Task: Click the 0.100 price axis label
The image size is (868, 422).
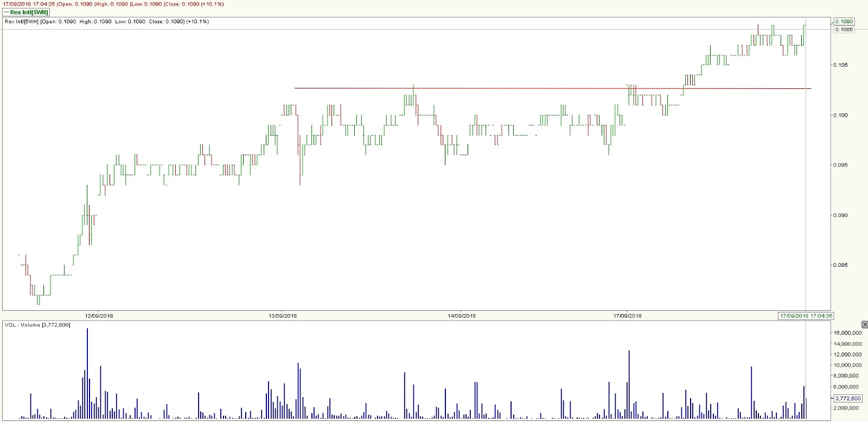Action: [840, 115]
